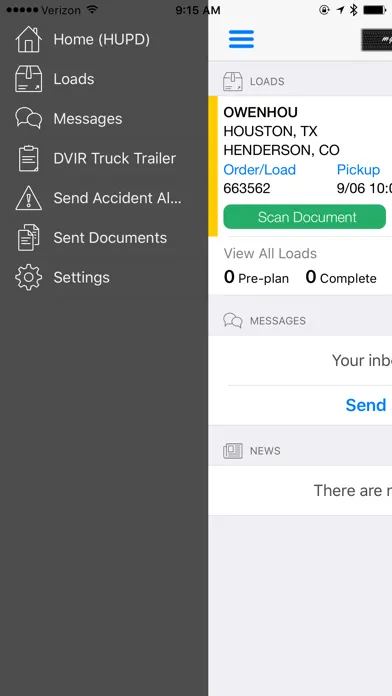Tap the Settings gear icon
The height and width of the screenshot is (696, 392).
point(28,277)
